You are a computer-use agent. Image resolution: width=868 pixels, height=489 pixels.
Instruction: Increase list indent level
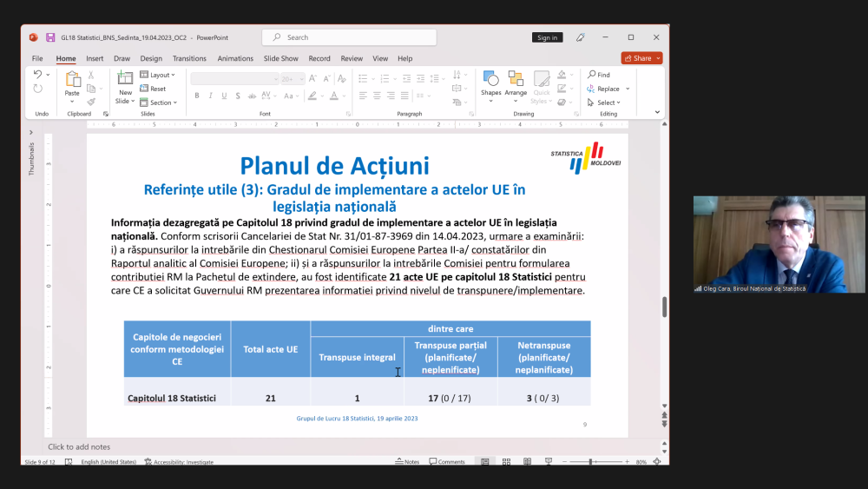(x=421, y=79)
